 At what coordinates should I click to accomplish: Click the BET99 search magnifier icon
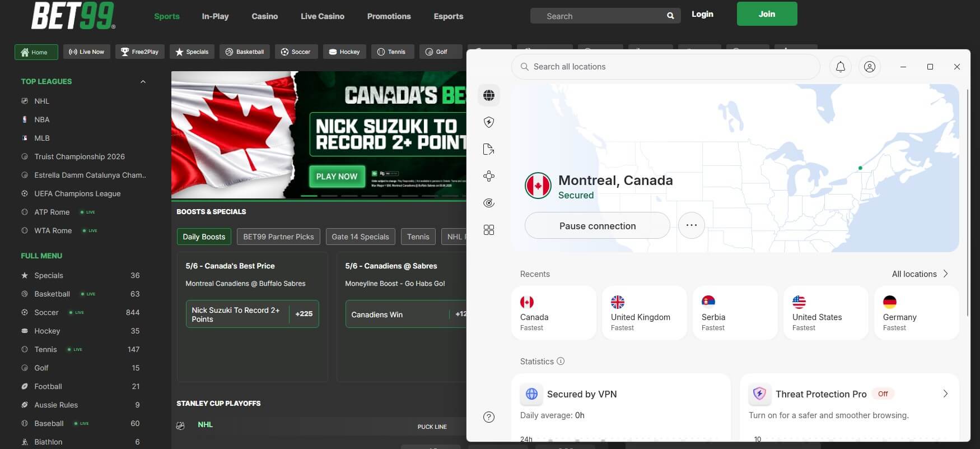[670, 16]
